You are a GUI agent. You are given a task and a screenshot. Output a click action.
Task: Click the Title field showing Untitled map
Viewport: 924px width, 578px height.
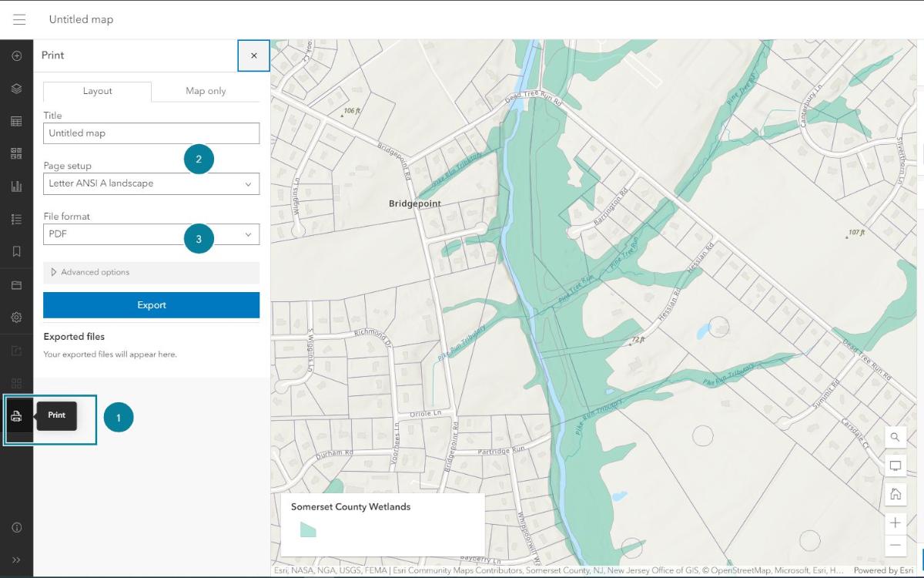[x=151, y=133]
